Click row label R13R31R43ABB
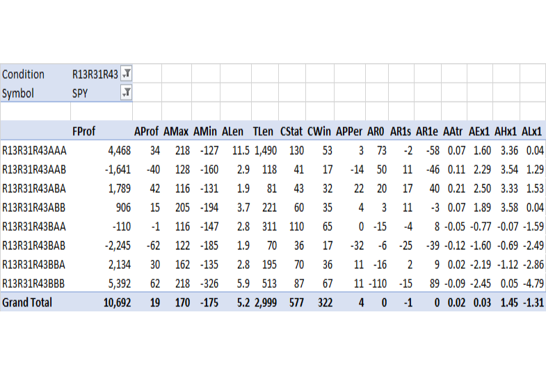Screen dimensions: 546x392 click(34, 207)
